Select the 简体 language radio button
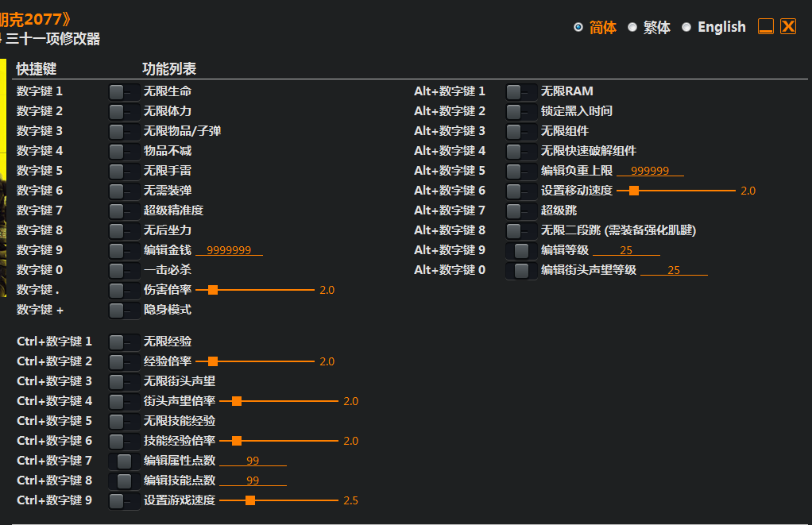The height and width of the screenshot is (525, 812). [x=578, y=27]
